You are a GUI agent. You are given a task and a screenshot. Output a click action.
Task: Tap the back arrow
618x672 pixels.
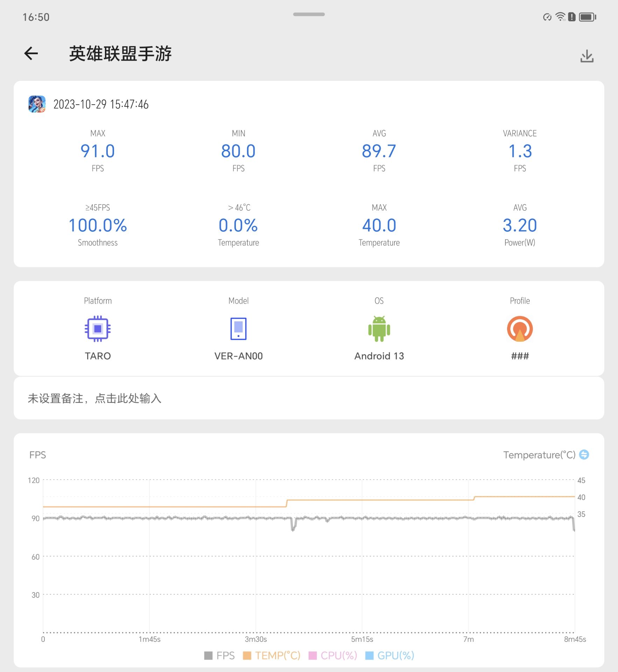(x=31, y=54)
